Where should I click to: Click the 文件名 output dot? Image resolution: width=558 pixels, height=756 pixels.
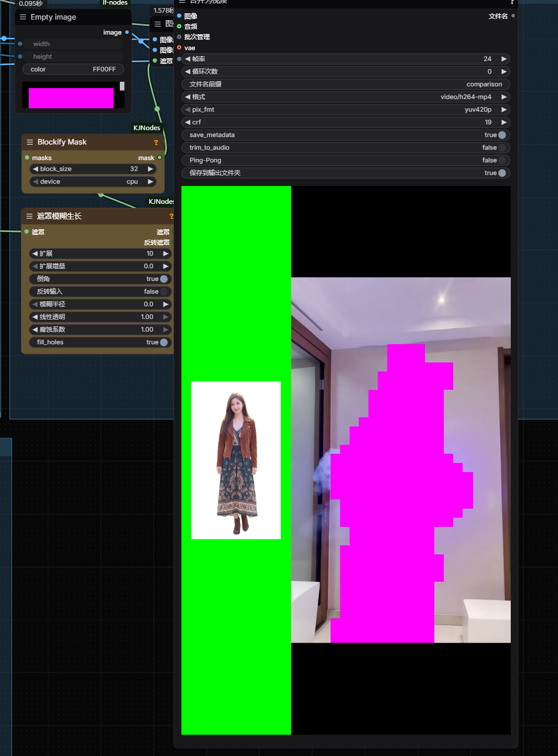(x=513, y=16)
